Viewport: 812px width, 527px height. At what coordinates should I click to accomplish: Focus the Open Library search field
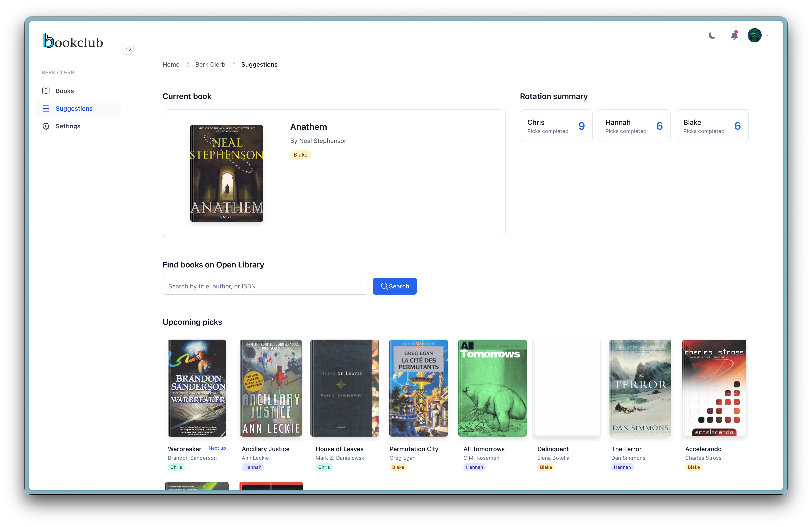point(265,286)
